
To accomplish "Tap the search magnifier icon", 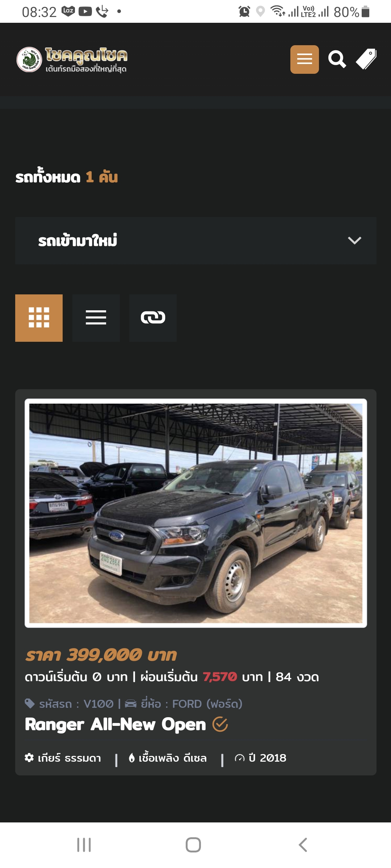I will 337,59.
